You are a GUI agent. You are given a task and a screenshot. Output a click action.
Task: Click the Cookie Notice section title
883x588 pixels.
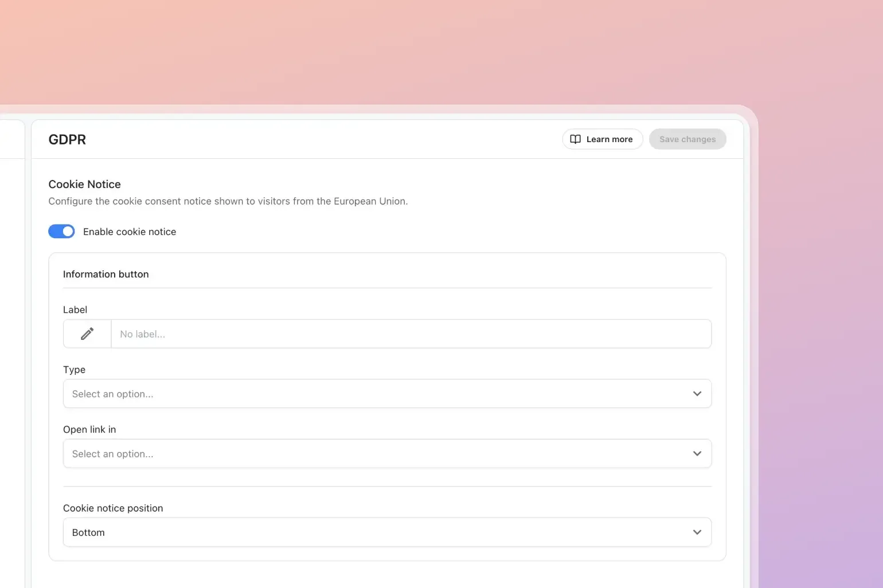84,184
